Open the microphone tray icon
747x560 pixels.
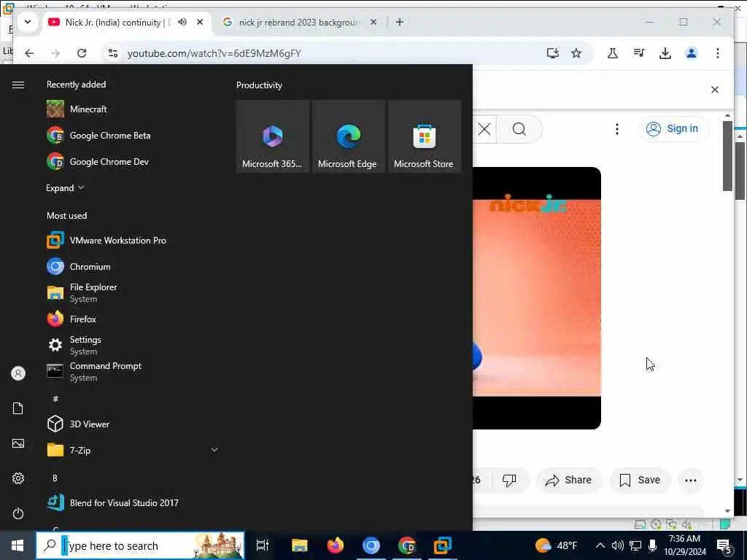[652, 545]
